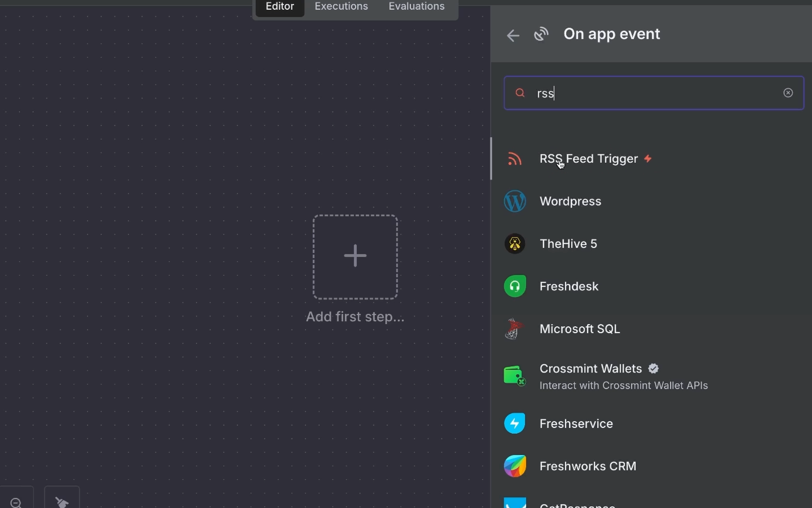The height and width of the screenshot is (508, 812).
Task: Click the Freshdesk headset icon
Action: pos(515,286)
